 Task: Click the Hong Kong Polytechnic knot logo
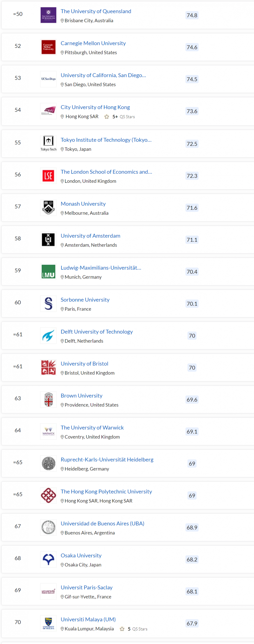48,495
